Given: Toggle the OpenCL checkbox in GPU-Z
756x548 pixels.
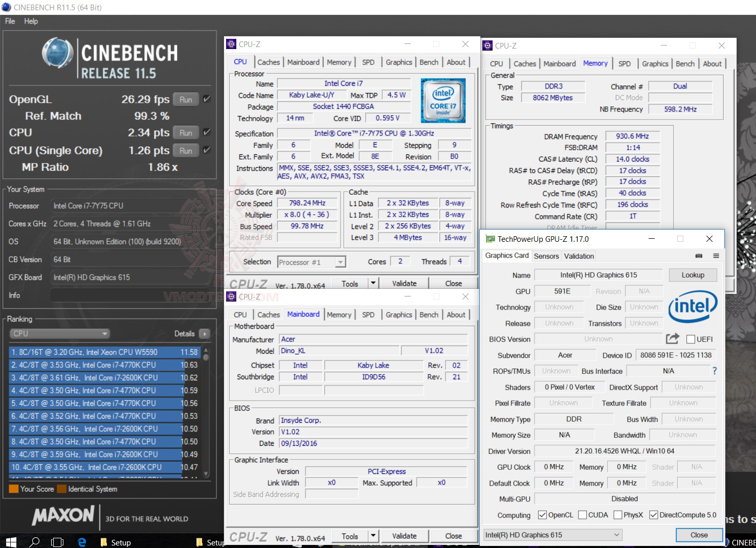Looking at the screenshot, I should pos(543,515).
